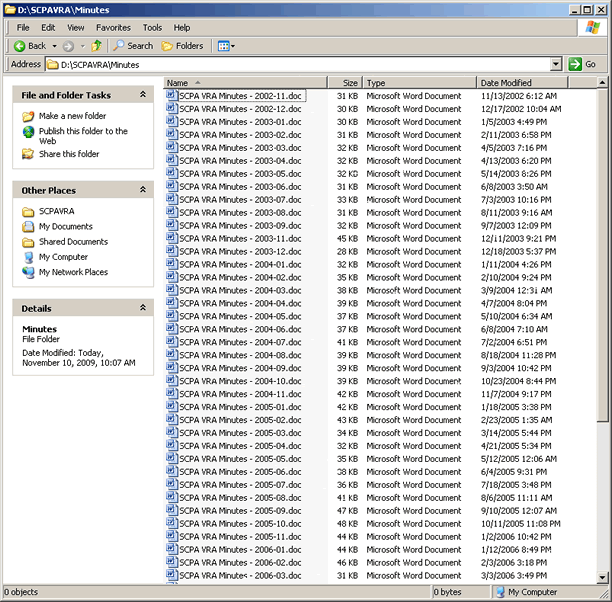
Task: Click the 48 KB size cell
Action: click(347, 524)
